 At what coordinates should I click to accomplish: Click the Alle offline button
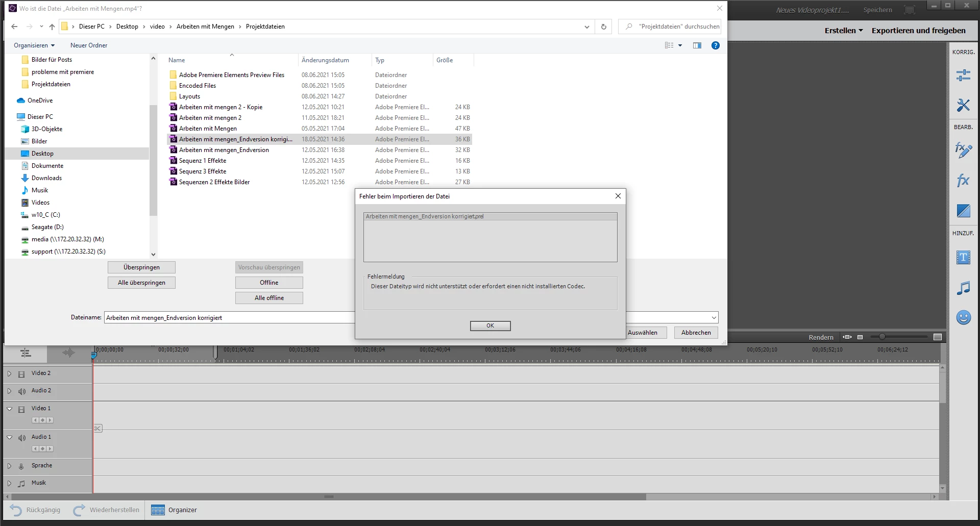[269, 298]
